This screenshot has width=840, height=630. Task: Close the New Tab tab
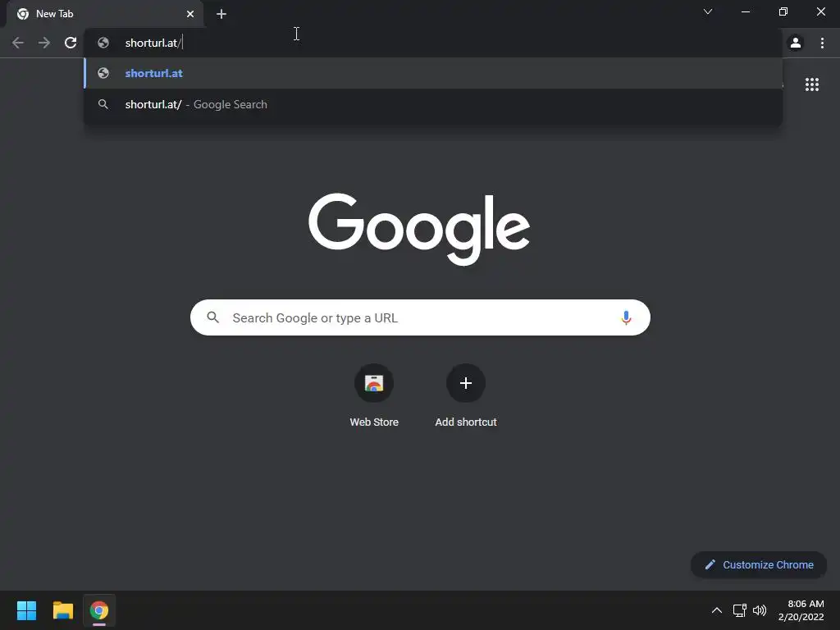tap(190, 14)
